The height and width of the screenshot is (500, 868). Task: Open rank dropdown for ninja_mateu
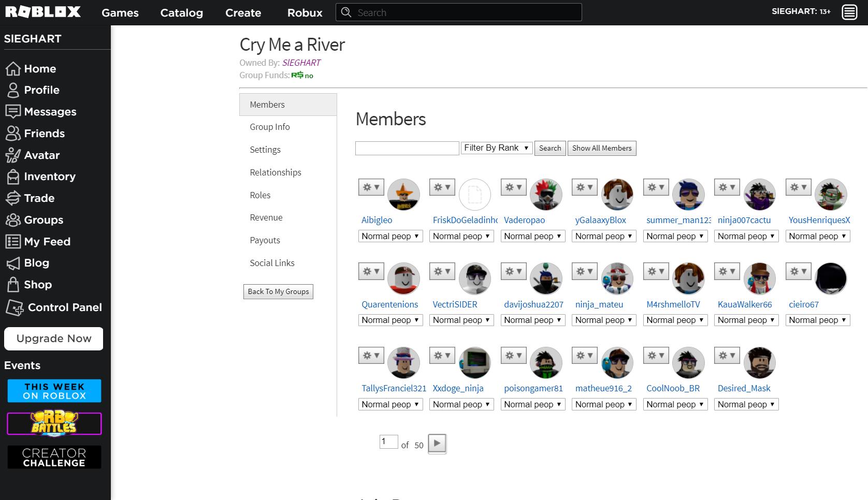(x=604, y=320)
